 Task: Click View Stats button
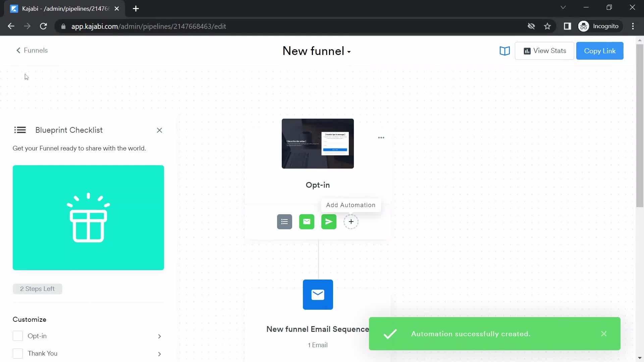[x=544, y=50]
